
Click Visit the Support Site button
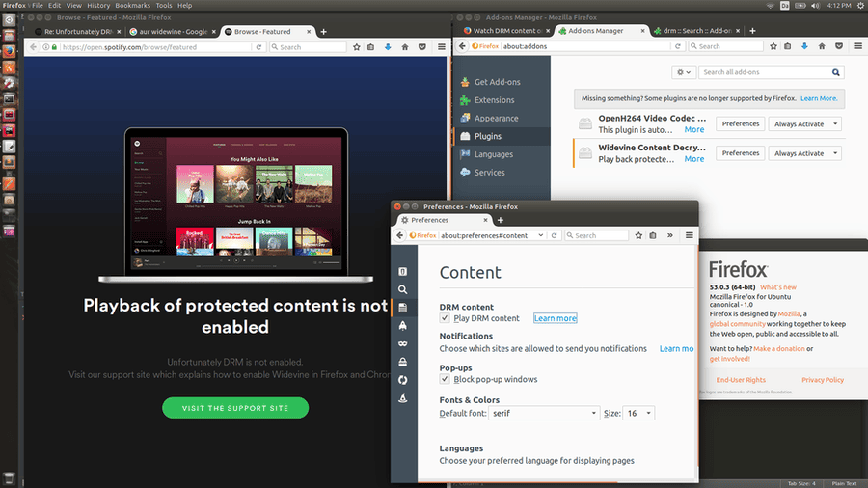point(235,408)
